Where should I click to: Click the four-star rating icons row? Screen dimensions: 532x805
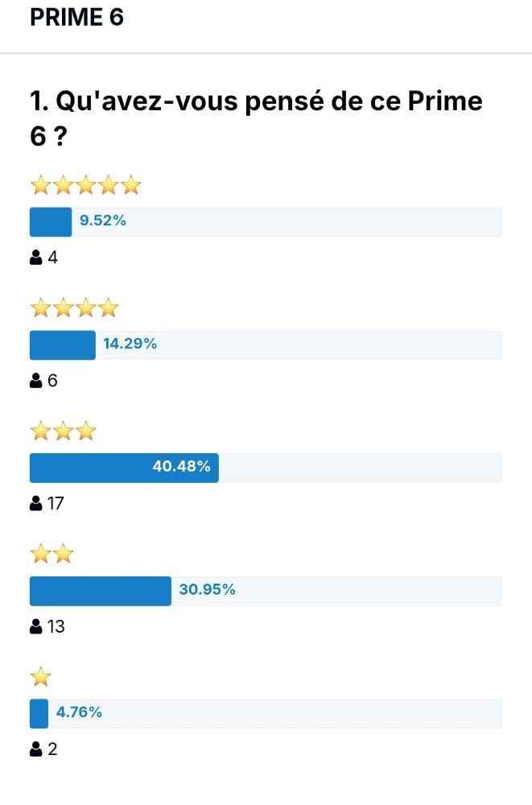pyautogui.click(x=75, y=308)
